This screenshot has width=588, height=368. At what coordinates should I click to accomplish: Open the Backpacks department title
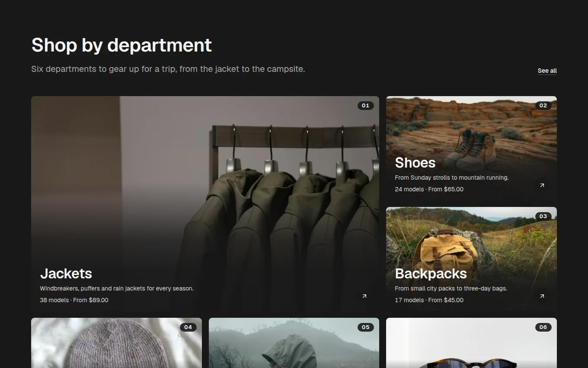point(431,274)
